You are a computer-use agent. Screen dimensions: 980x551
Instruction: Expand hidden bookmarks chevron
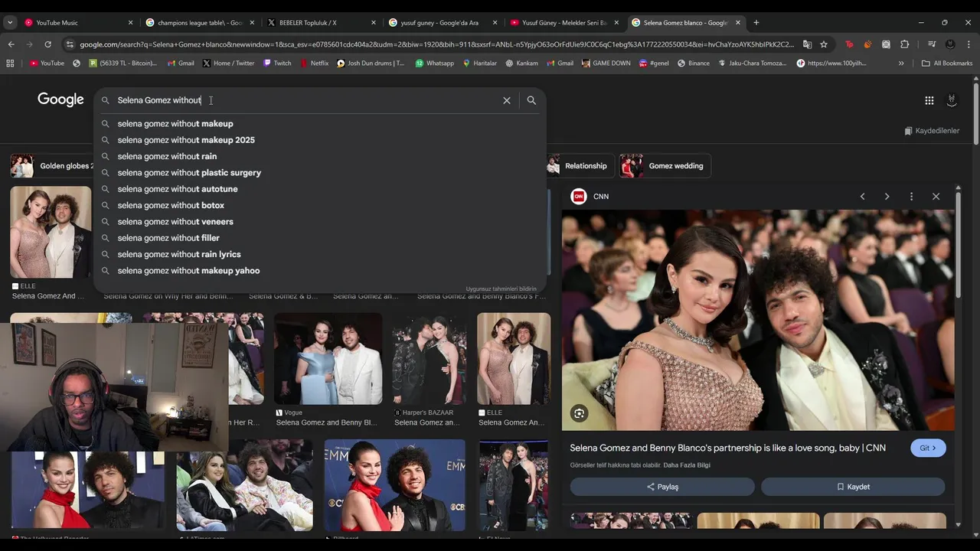coord(901,63)
